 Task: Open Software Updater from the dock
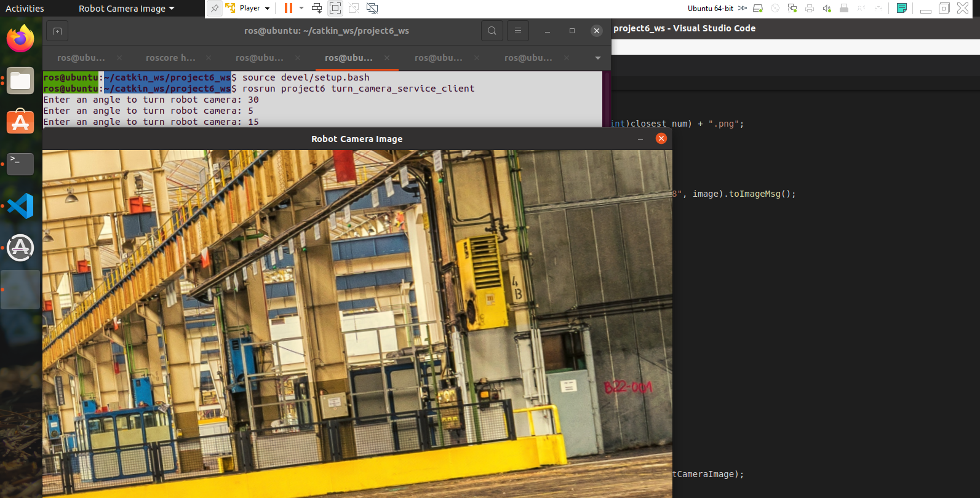coord(20,248)
